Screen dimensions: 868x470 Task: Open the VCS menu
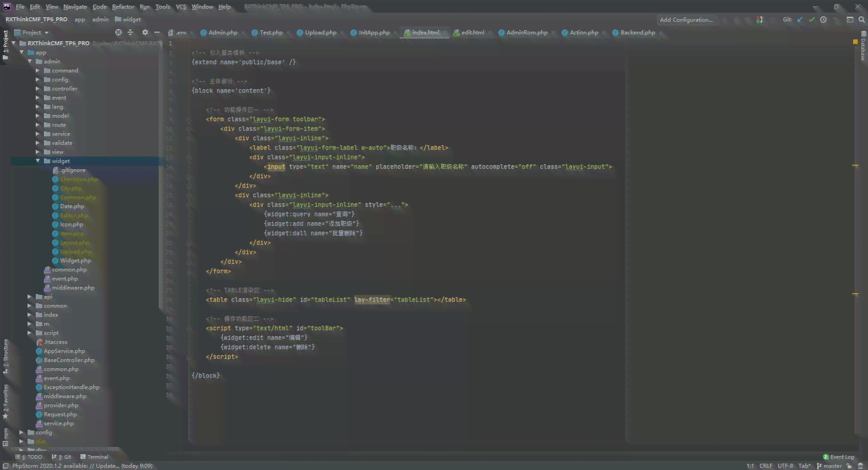point(181,7)
